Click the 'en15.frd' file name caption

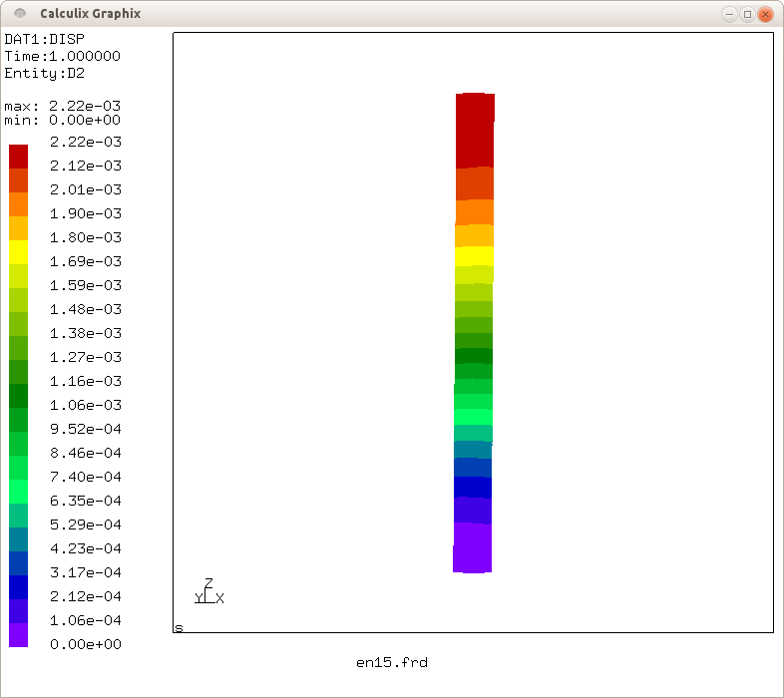[392, 663]
